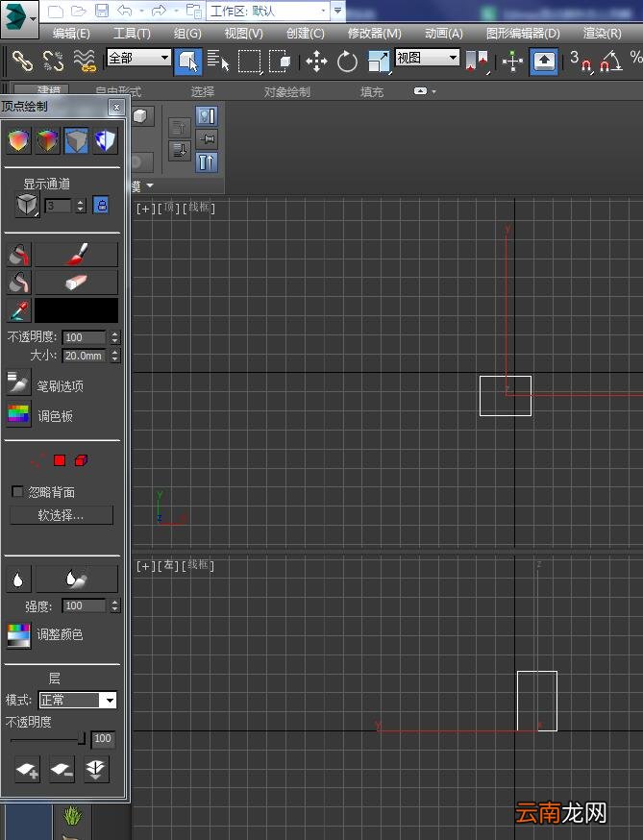Select the red paint brush tool
The width and height of the screenshot is (643, 840).
point(77,255)
